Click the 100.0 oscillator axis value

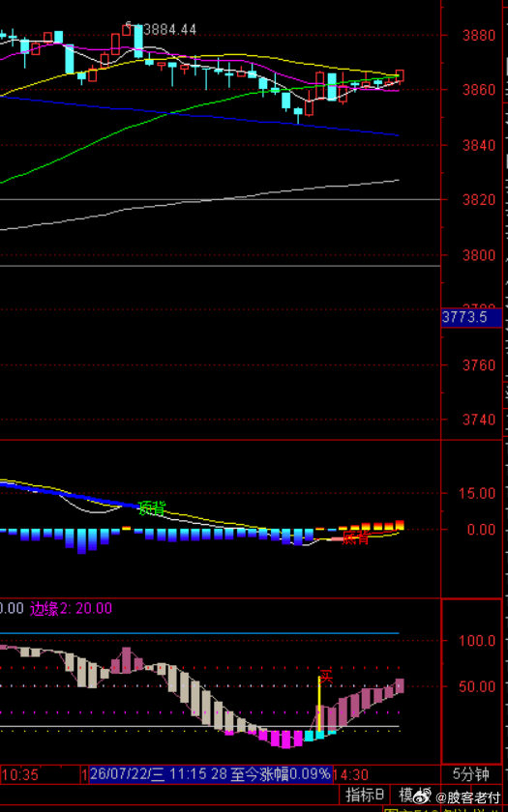point(477,641)
